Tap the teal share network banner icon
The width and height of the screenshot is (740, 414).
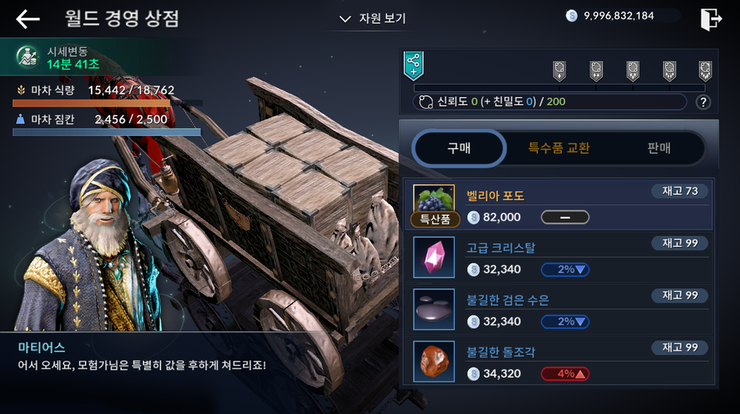[x=413, y=66]
